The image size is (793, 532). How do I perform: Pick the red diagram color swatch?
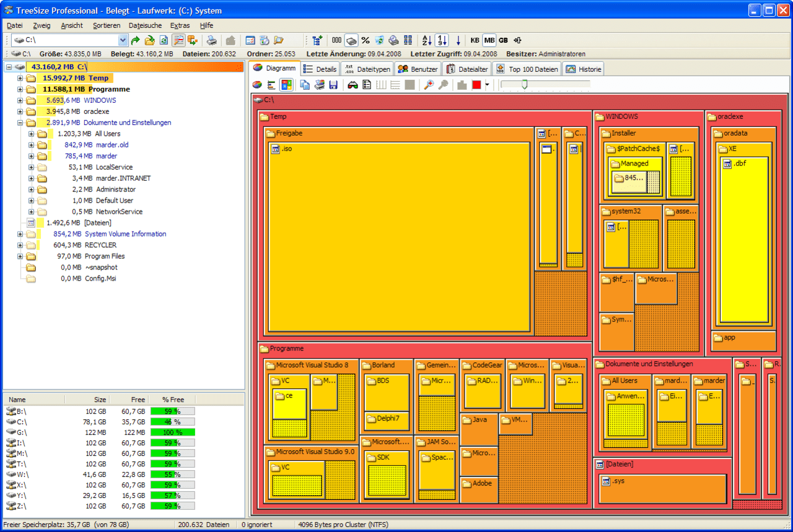[x=476, y=85]
